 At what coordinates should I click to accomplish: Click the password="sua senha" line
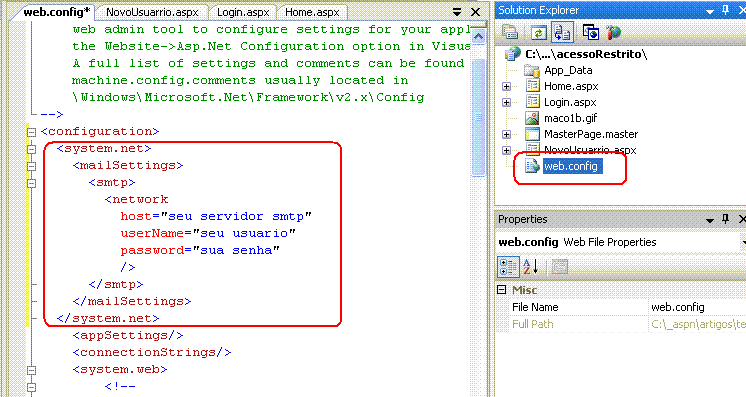(x=200, y=251)
